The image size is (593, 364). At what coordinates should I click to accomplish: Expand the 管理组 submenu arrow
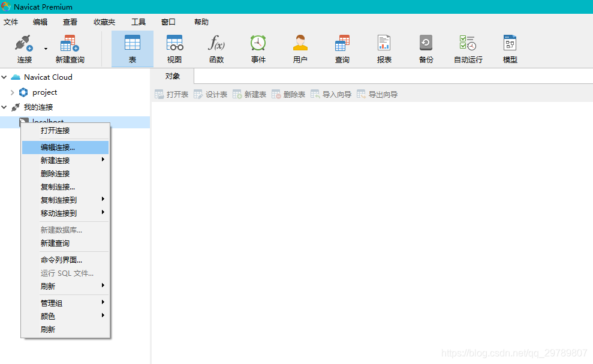[x=103, y=302]
